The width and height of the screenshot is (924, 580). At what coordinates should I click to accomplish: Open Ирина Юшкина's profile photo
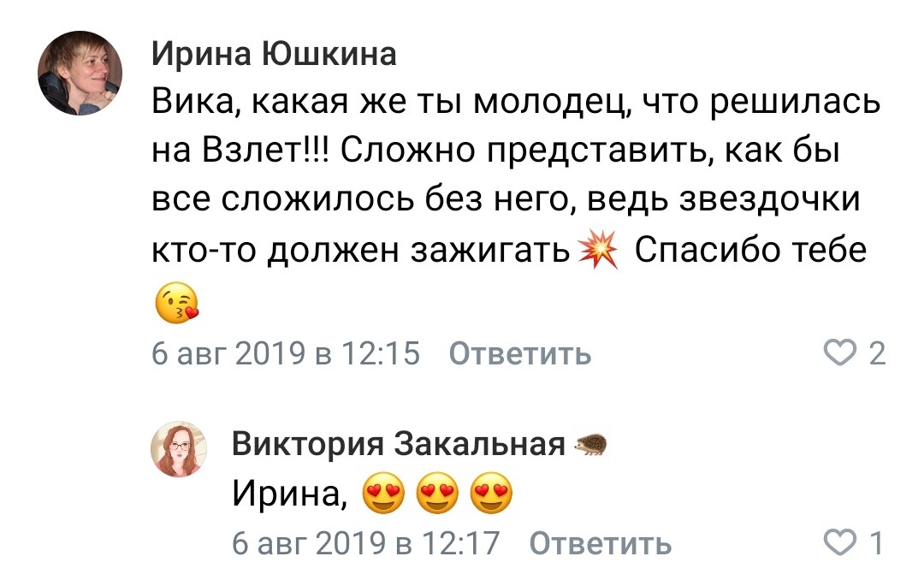[80, 74]
